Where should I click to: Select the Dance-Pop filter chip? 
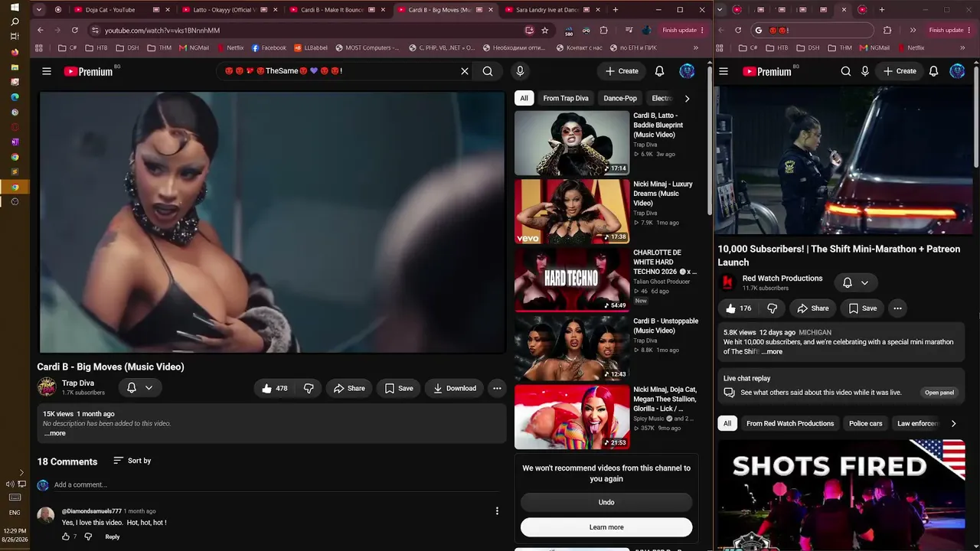[x=620, y=98]
